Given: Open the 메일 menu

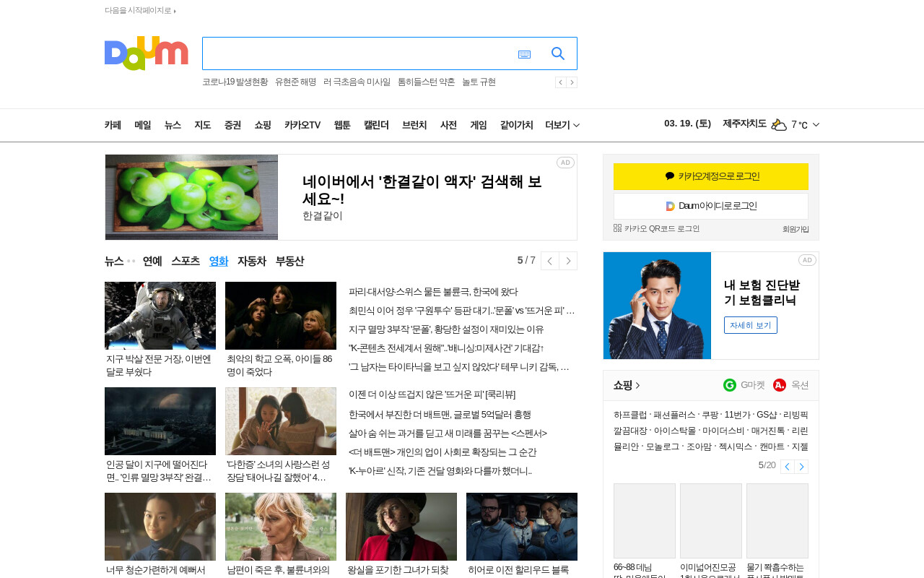Looking at the screenshot, I should [x=143, y=125].
